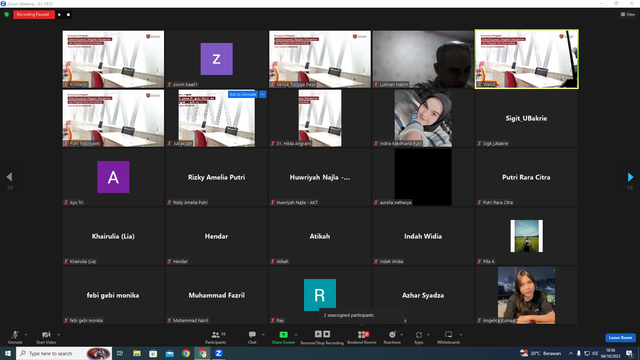Image resolution: width=640 pixels, height=360 pixels.
Task: Switch to Zoom taskbar icon
Action: coord(218,353)
